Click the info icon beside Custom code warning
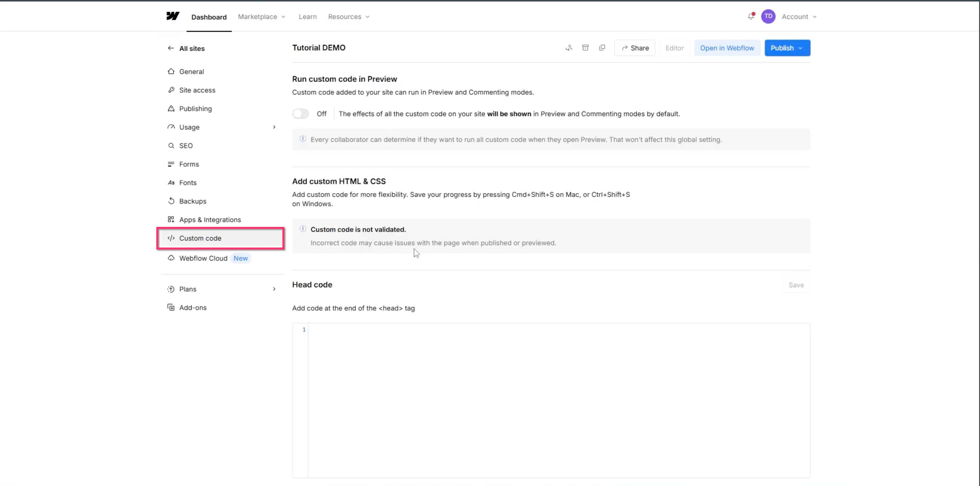Image resolution: width=980 pixels, height=486 pixels. (303, 229)
